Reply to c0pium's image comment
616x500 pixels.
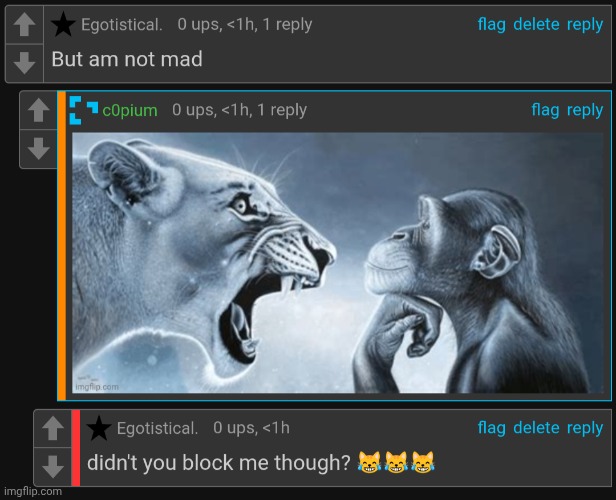pos(585,110)
